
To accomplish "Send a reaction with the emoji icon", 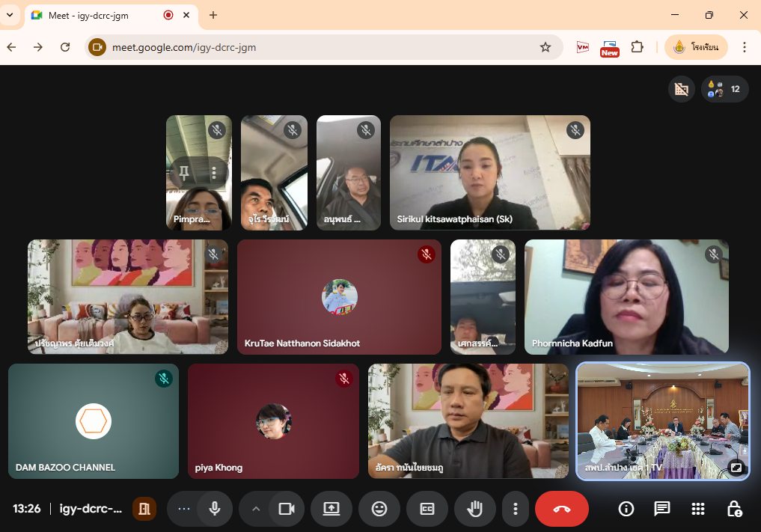I will pos(379,509).
